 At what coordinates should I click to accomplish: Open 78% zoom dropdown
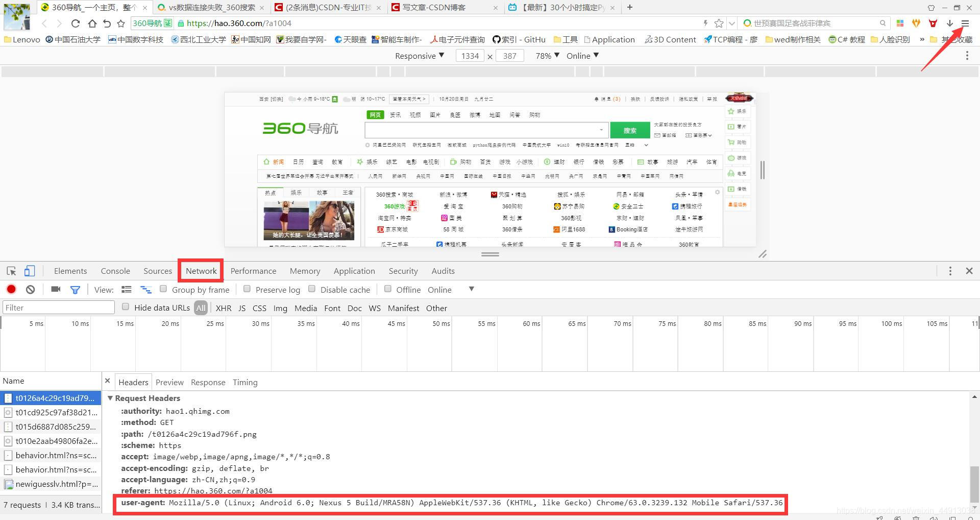(x=547, y=56)
